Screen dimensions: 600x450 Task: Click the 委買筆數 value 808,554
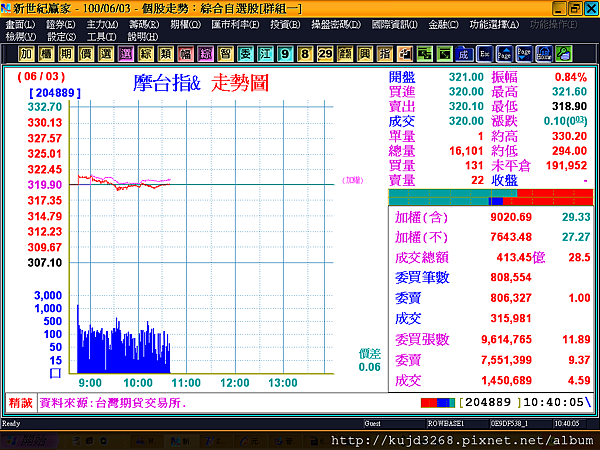point(511,277)
